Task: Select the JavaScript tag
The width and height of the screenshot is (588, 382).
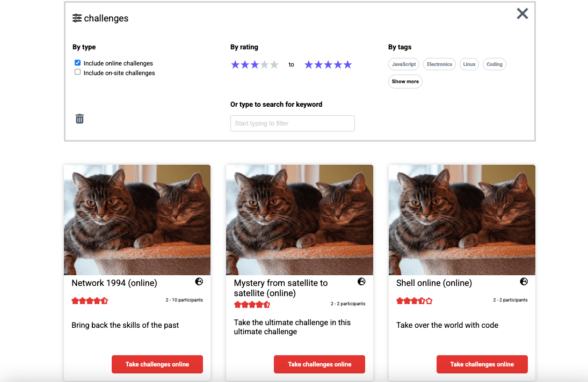Action: 404,64
